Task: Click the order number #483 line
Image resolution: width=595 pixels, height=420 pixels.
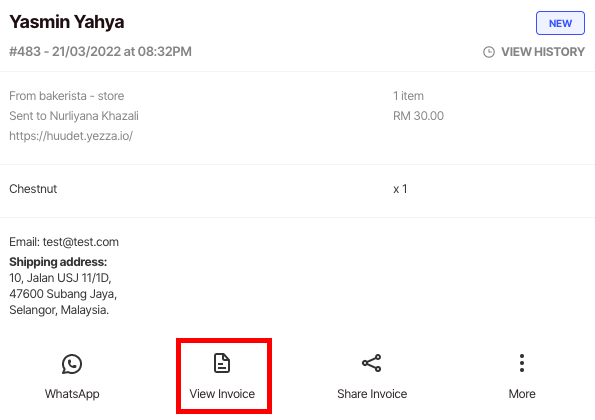Action: 100,52
